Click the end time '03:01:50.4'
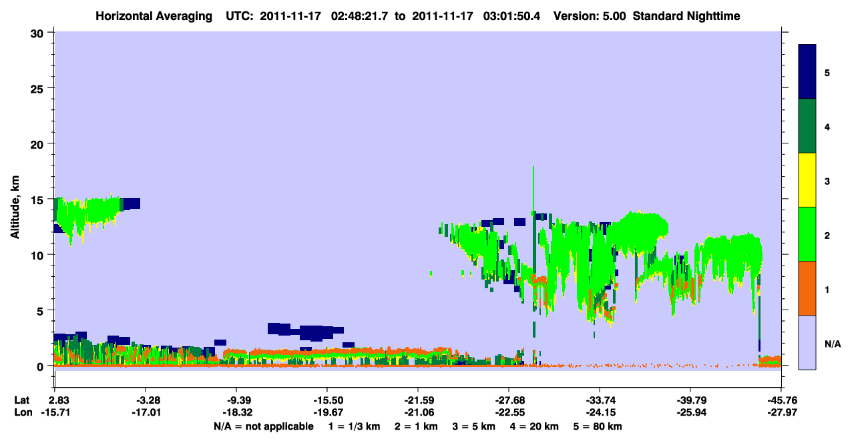 (511, 16)
